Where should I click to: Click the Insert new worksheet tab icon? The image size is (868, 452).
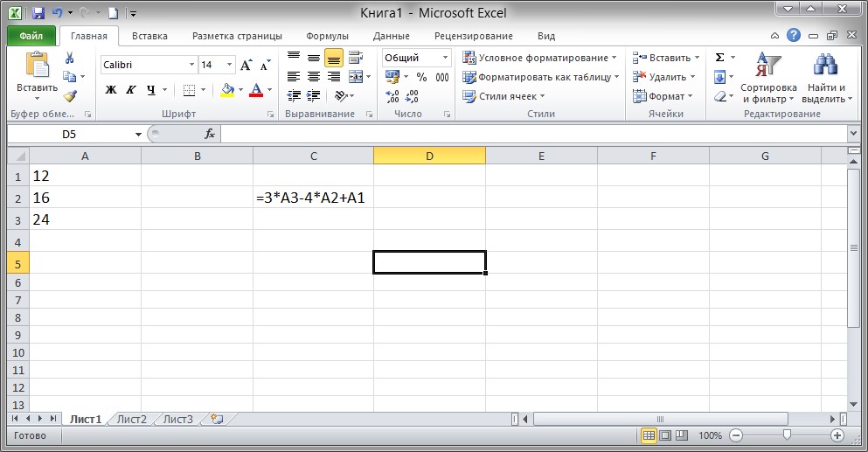(217, 420)
